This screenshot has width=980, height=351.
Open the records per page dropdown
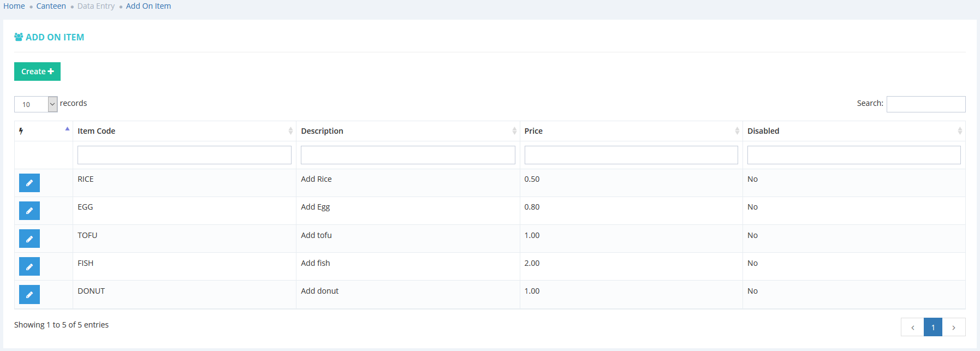click(x=36, y=104)
